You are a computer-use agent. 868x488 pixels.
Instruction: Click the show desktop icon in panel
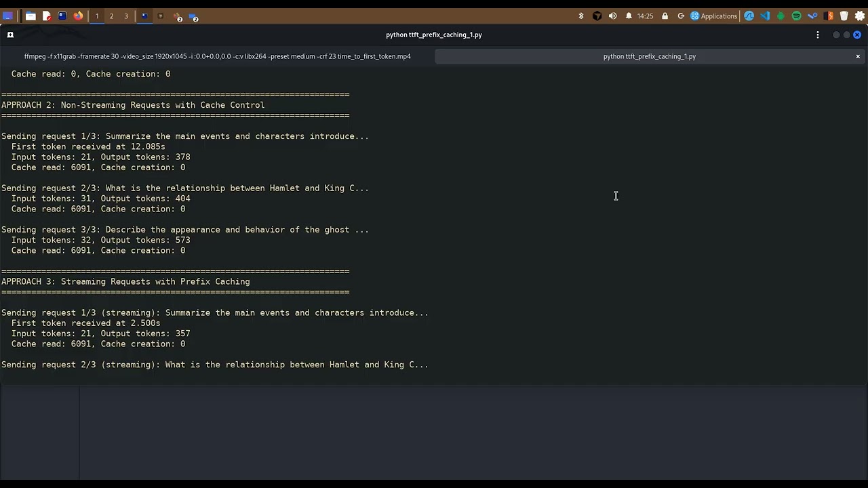coord(7,16)
